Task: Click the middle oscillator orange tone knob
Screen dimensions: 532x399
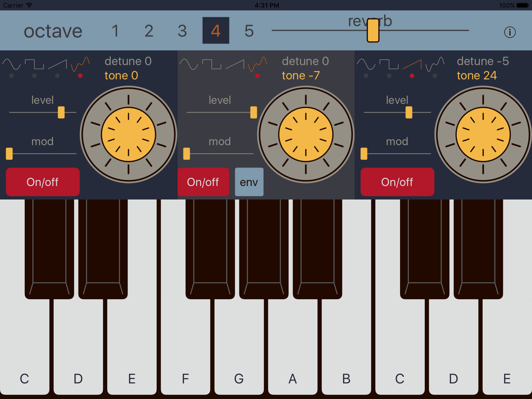Action: (306, 135)
